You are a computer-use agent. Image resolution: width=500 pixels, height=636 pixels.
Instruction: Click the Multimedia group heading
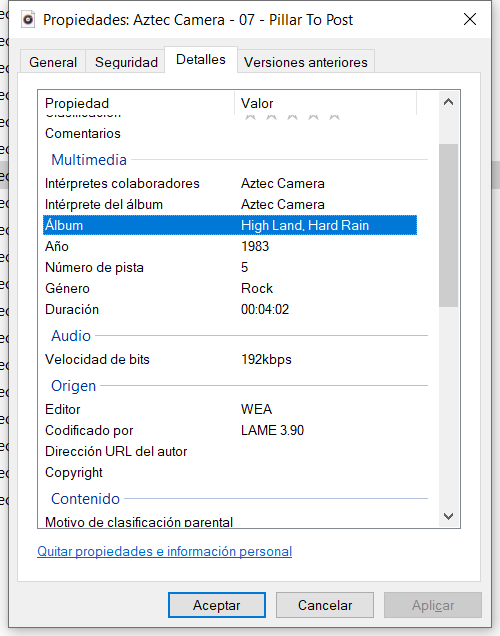click(89, 159)
